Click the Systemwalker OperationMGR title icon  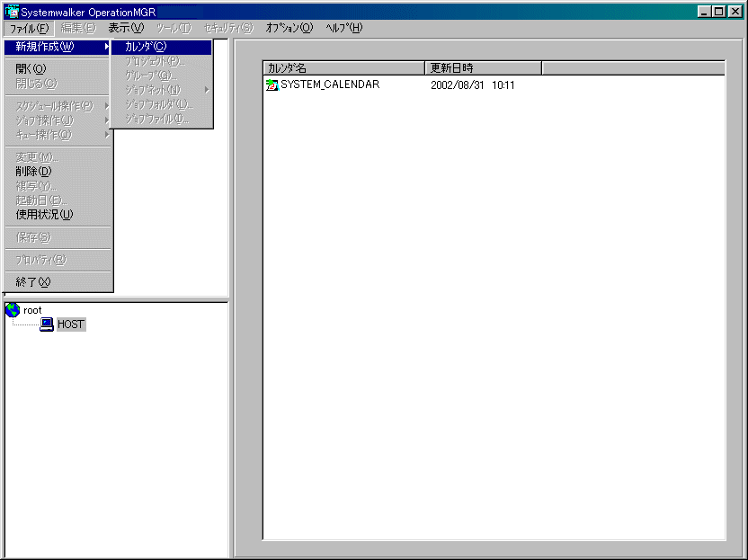point(12,12)
